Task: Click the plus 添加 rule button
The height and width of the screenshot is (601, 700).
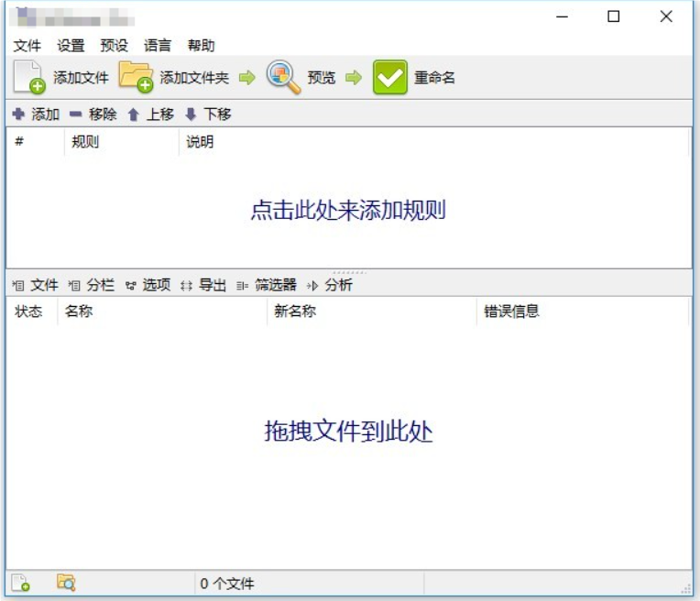Action: [x=36, y=115]
